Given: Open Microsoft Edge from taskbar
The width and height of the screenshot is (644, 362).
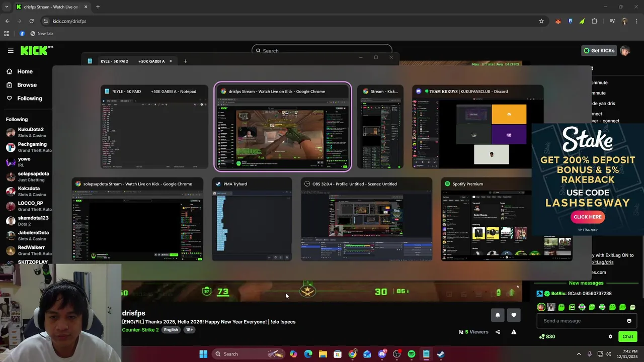Looking at the screenshot, I should pyautogui.click(x=308, y=354).
